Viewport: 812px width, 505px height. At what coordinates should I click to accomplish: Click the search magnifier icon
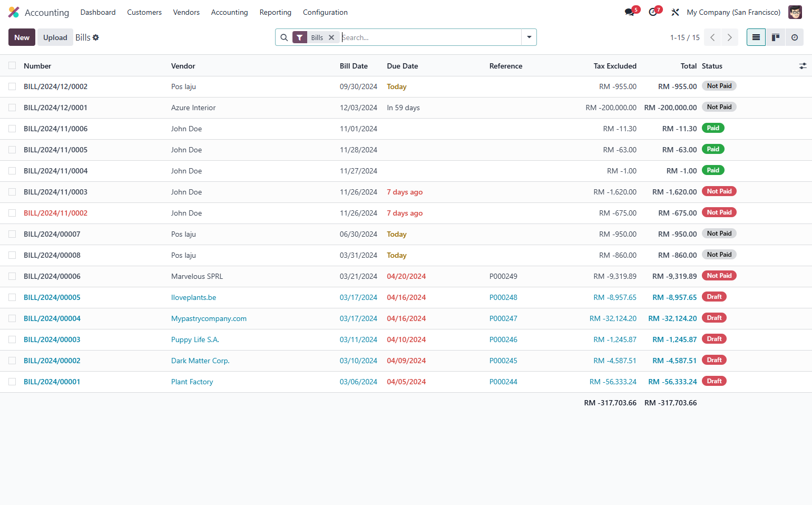point(284,37)
